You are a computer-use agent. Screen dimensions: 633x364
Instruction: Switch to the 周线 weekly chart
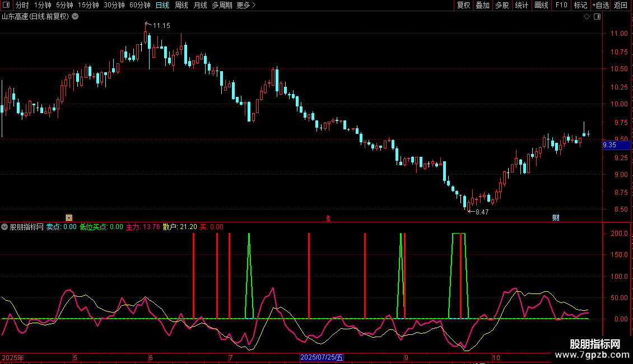click(181, 5)
